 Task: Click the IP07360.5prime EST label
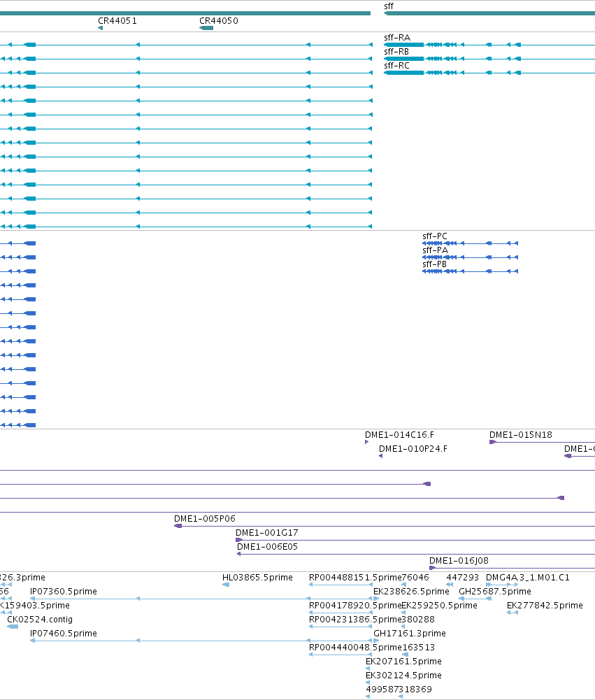coord(64,592)
